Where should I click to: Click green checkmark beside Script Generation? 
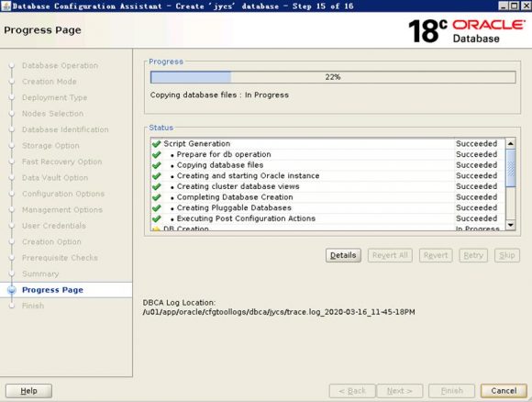tap(157, 144)
